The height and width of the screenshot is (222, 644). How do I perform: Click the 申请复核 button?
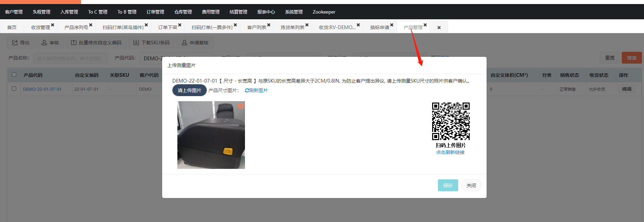(x=195, y=43)
